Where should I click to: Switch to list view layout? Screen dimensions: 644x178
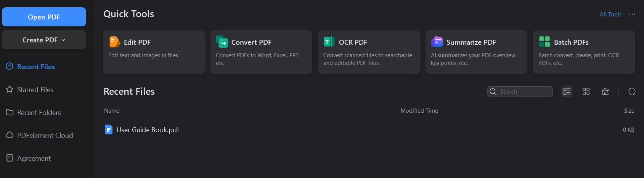coord(567,92)
